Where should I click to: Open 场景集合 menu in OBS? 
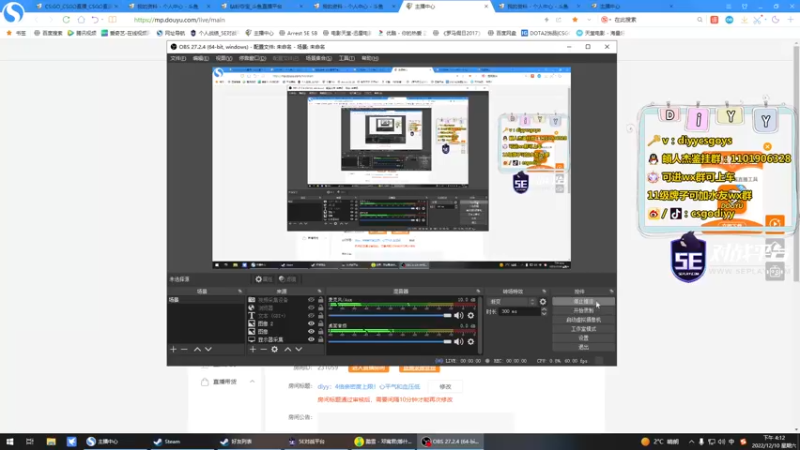[x=318, y=58]
